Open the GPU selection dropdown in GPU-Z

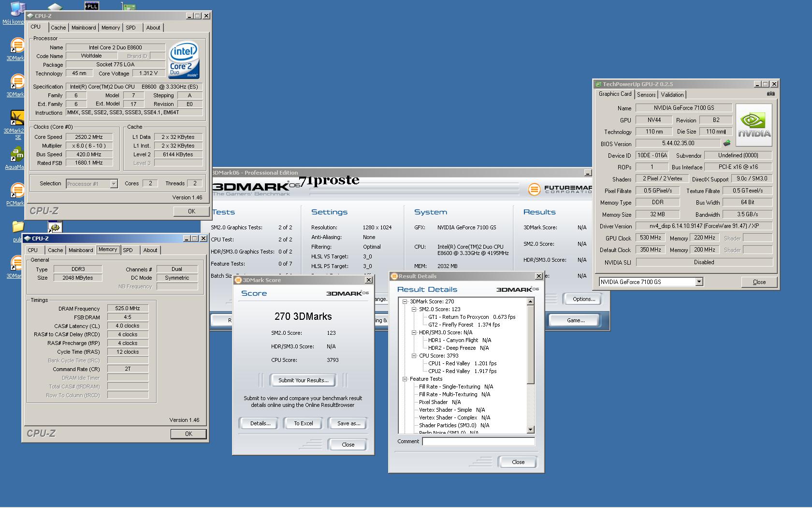(699, 282)
